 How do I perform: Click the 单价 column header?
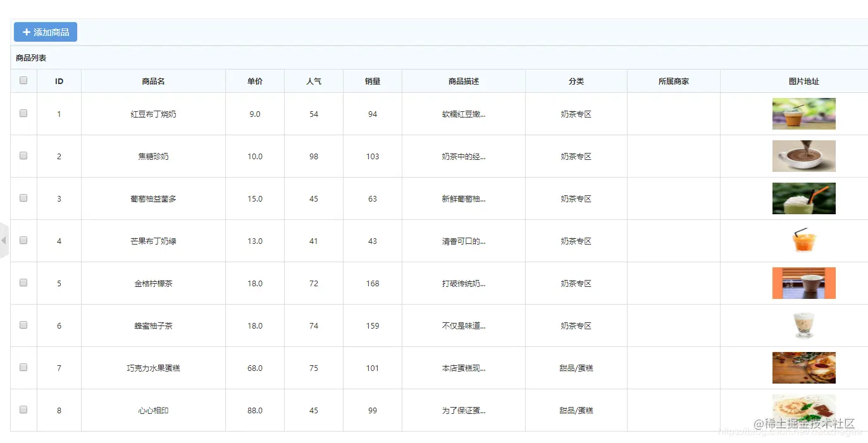pos(254,80)
